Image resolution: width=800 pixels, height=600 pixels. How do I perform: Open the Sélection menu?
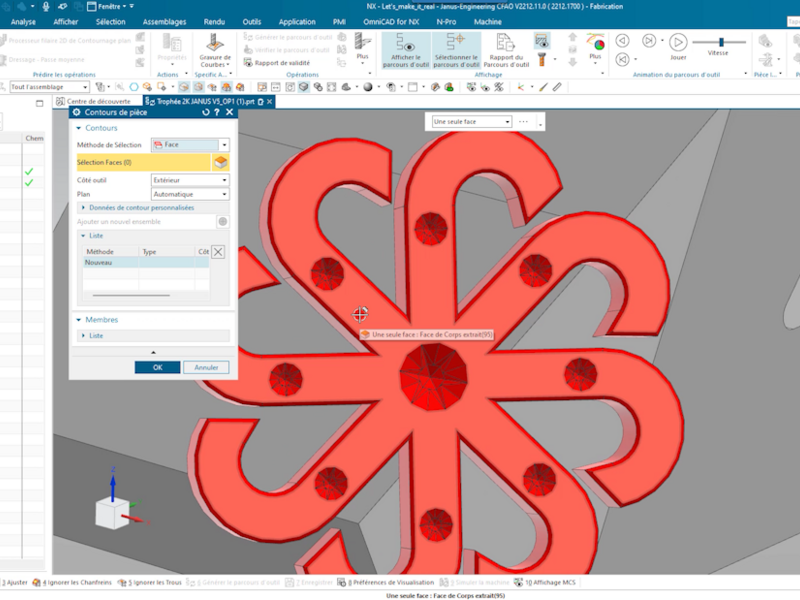110,22
